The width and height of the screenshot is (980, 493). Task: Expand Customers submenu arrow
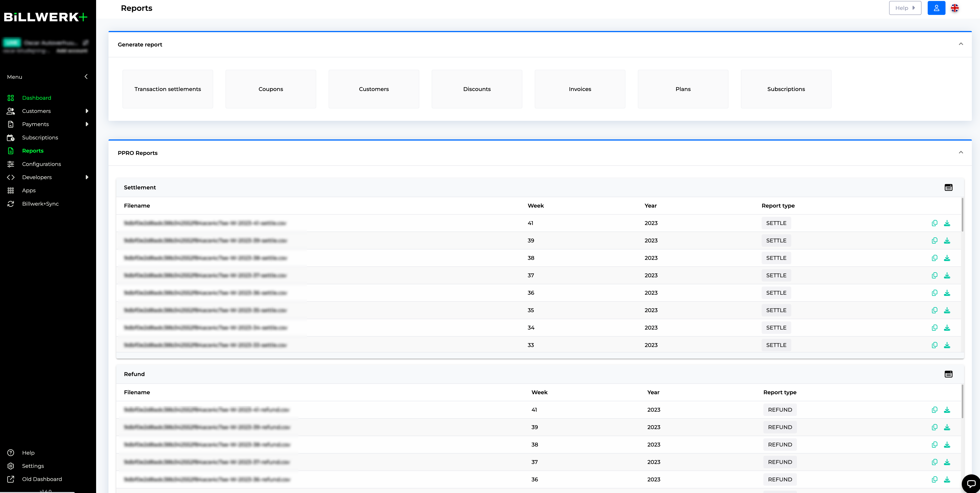87,111
